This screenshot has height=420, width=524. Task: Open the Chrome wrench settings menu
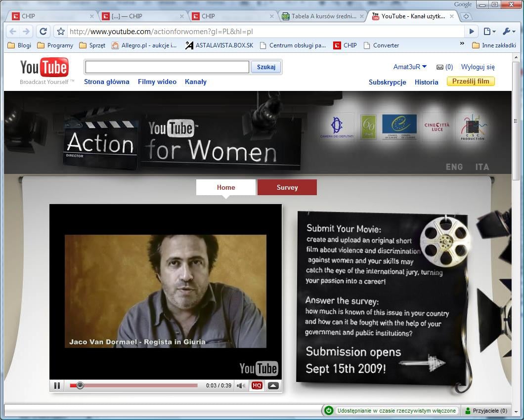(509, 31)
